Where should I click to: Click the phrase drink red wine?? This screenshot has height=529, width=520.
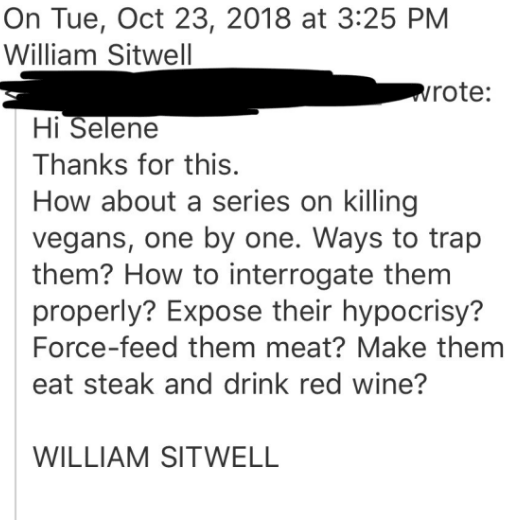tap(325, 384)
